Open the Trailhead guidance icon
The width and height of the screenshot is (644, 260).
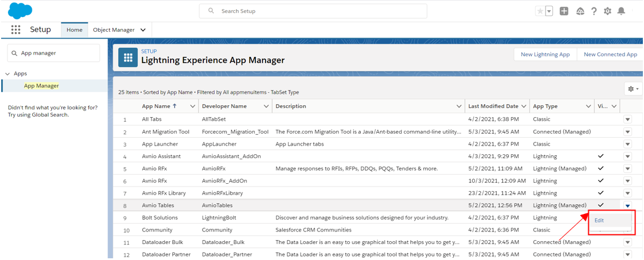point(580,11)
